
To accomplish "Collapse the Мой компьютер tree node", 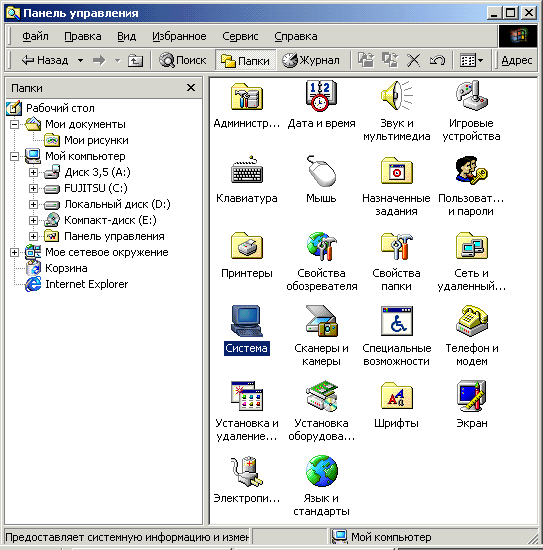I will pyautogui.click(x=14, y=156).
